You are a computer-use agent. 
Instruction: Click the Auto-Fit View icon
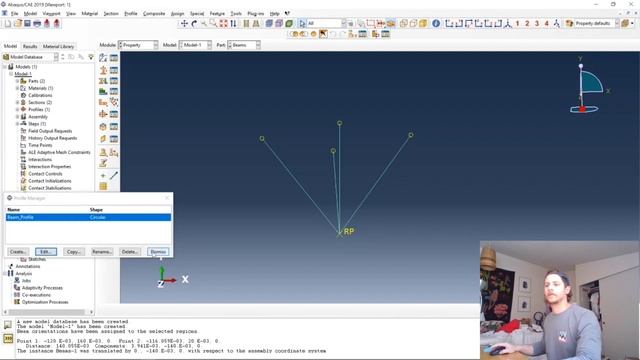(x=223, y=24)
